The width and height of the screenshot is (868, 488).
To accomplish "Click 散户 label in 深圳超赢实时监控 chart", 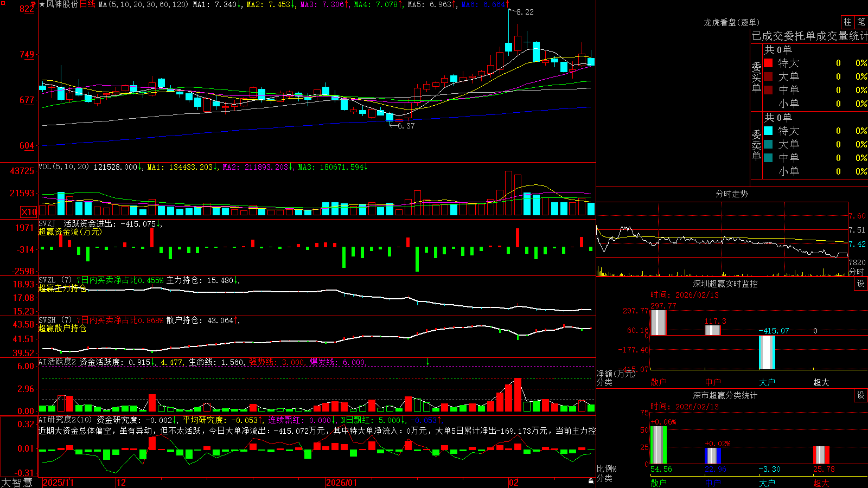I will 659,382.
